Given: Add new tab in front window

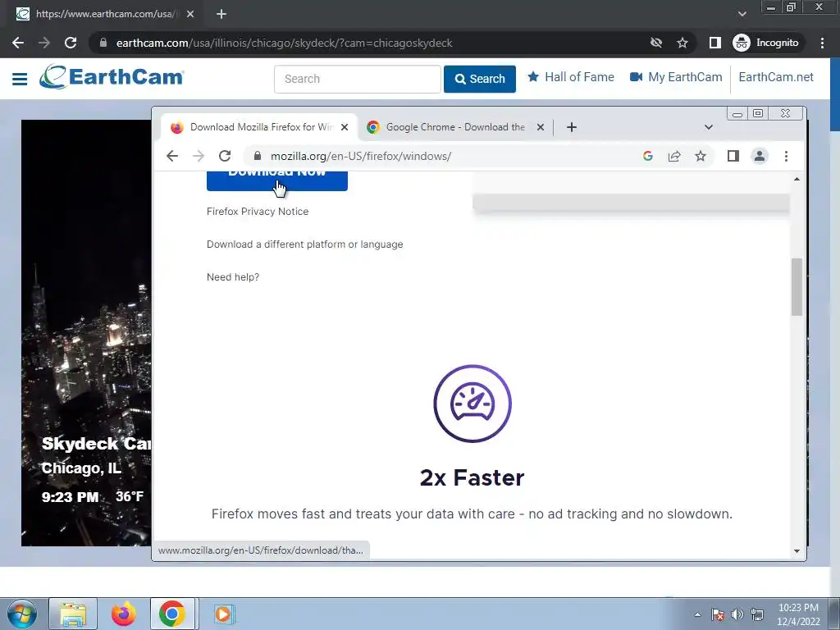Looking at the screenshot, I should 572,127.
